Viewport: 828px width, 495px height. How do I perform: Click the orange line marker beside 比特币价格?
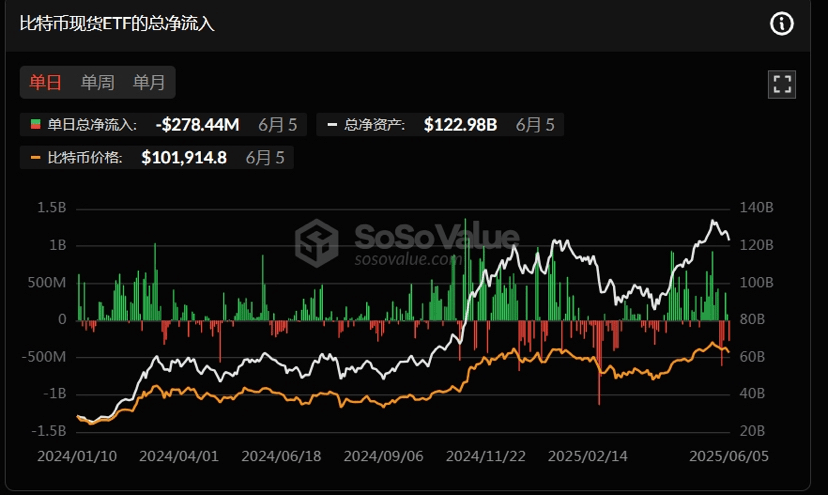click(35, 157)
